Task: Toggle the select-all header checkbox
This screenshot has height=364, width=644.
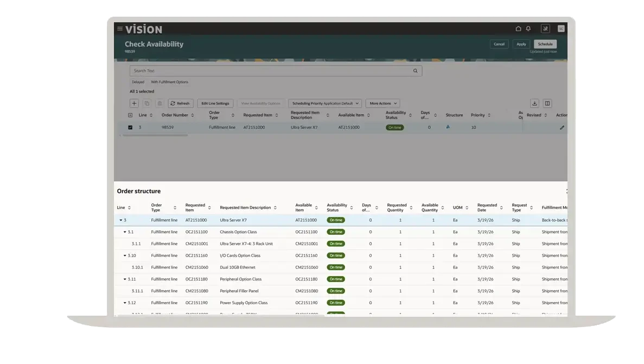Action: (130, 115)
